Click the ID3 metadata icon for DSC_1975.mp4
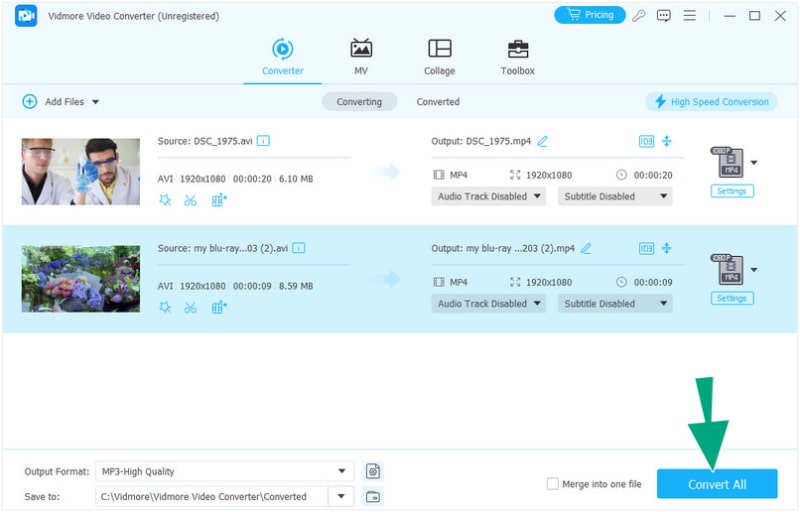This screenshot has width=800, height=512. click(646, 141)
